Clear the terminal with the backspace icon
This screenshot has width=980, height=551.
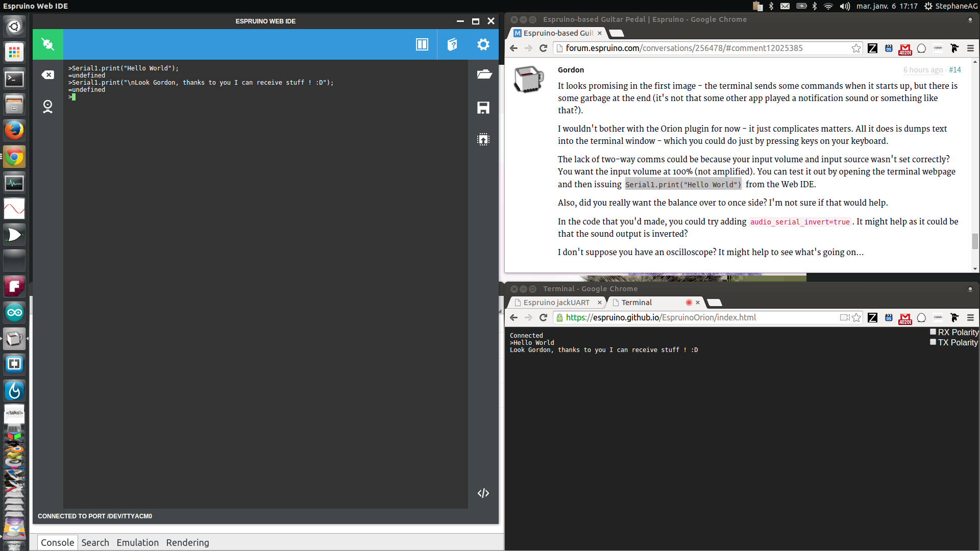(47, 75)
